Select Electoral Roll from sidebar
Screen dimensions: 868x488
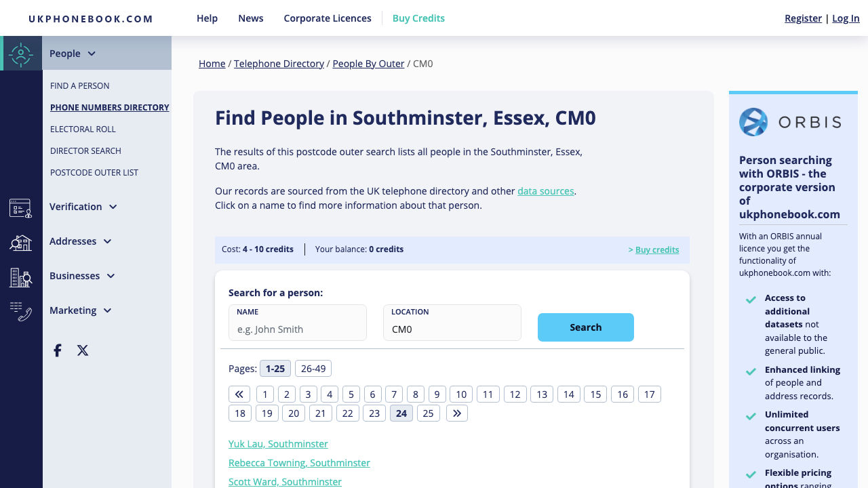pos(83,129)
